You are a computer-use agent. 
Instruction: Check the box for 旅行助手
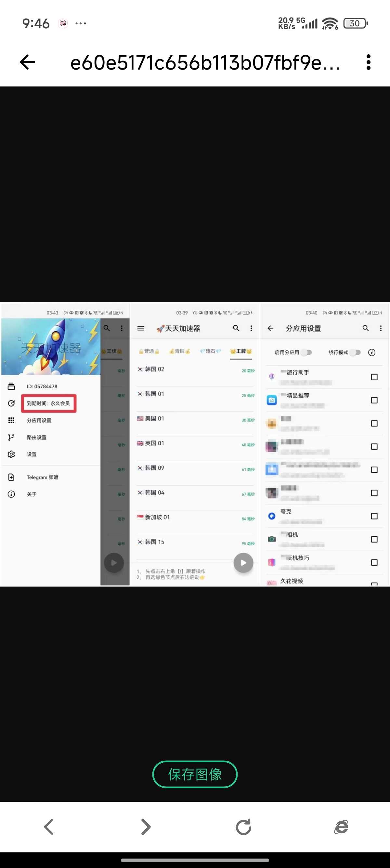374,377
